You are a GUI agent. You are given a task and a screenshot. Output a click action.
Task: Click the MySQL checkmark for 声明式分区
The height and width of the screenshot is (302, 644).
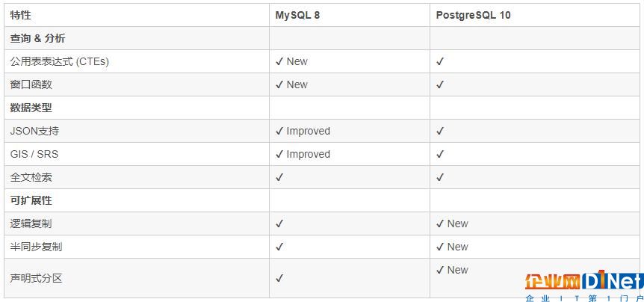coord(279,278)
